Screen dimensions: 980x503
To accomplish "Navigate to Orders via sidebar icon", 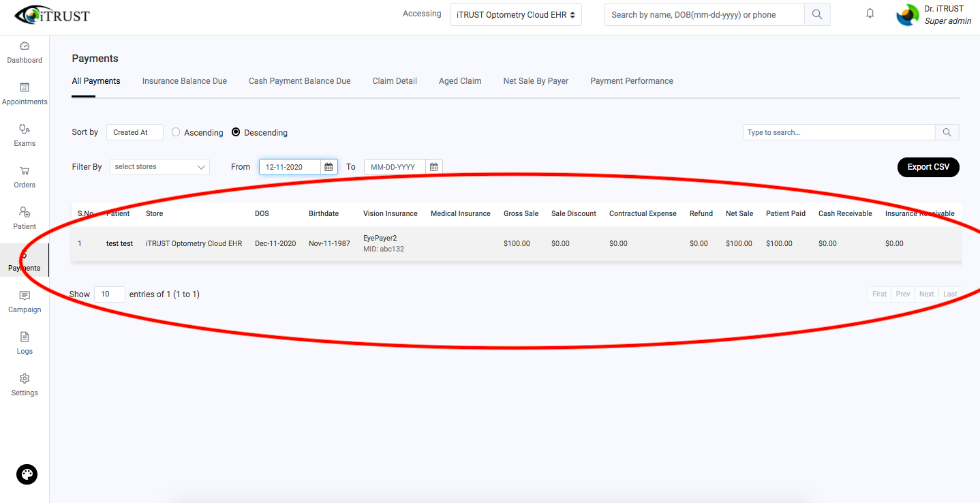I will pyautogui.click(x=25, y=177).
